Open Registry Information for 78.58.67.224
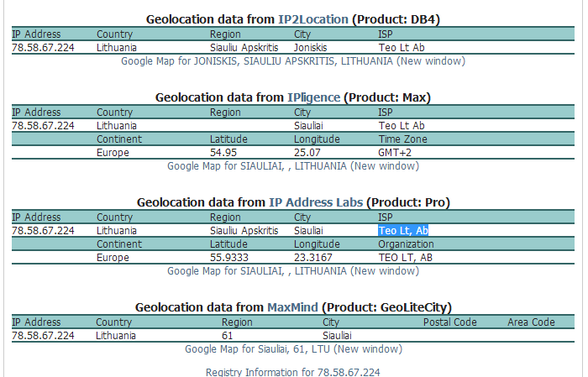This screenshot has height=377, width=588. [293, 372]
